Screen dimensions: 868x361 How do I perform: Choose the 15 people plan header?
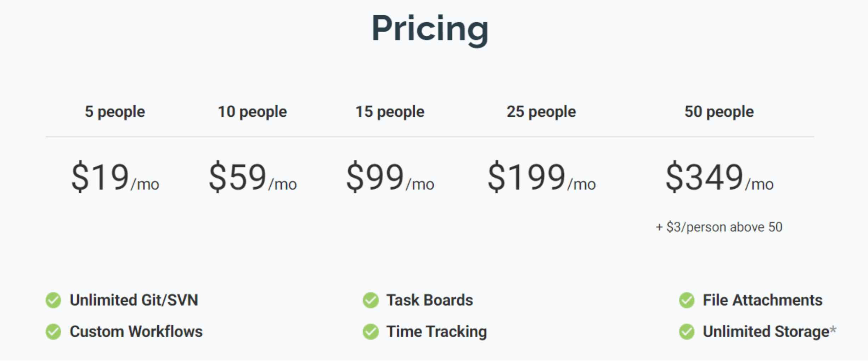390,112
